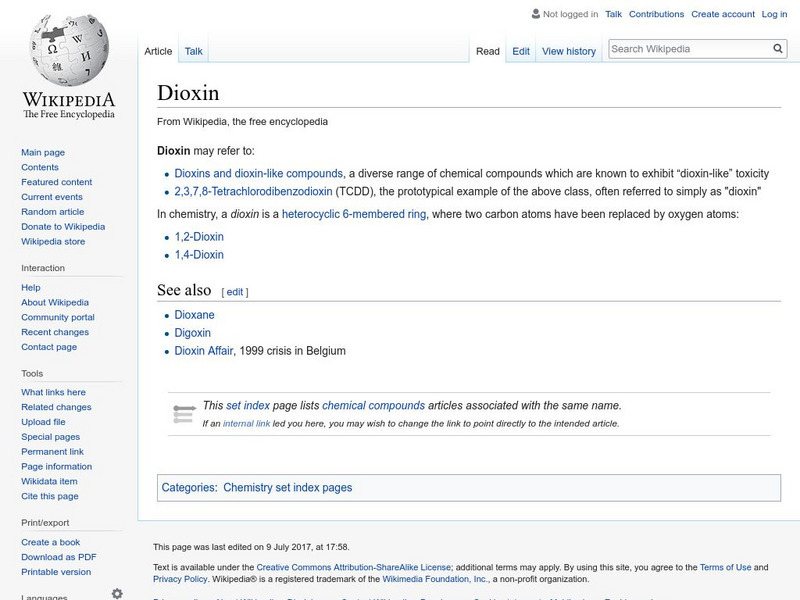Open the Dioxins and dioxin-like compounds link
800x600 pixels.
coord(258,173)
